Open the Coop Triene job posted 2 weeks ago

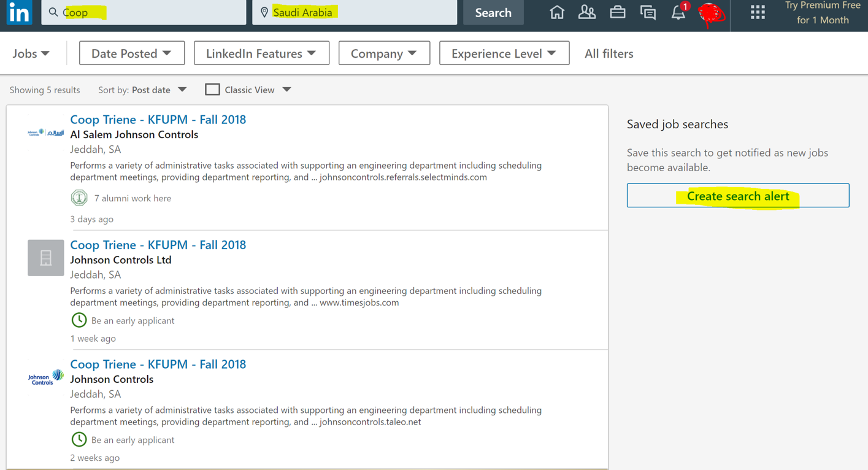coord(158,364)
